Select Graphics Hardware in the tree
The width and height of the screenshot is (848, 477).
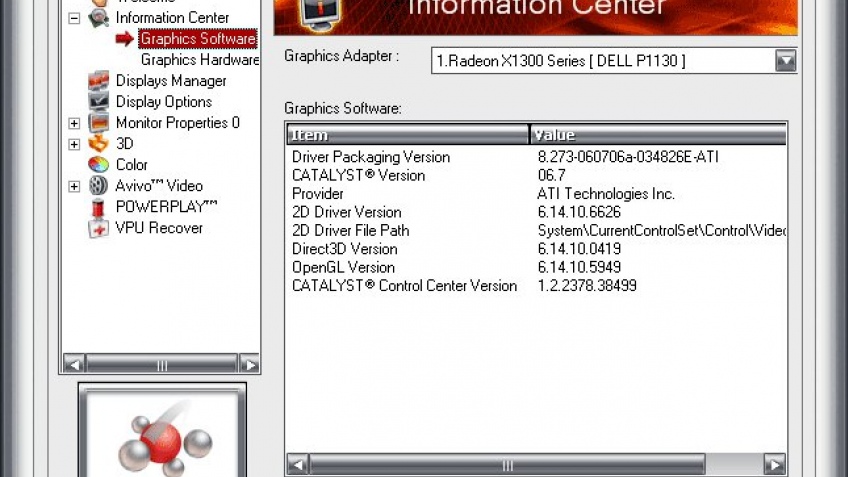click(x=200, y=59)
